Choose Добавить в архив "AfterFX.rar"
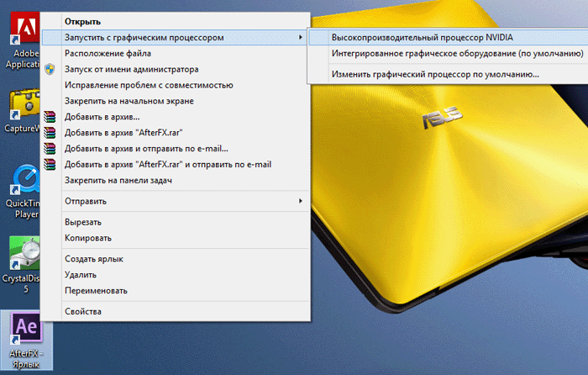This screenshot has width=588, height=375. (x=176, y=133)
